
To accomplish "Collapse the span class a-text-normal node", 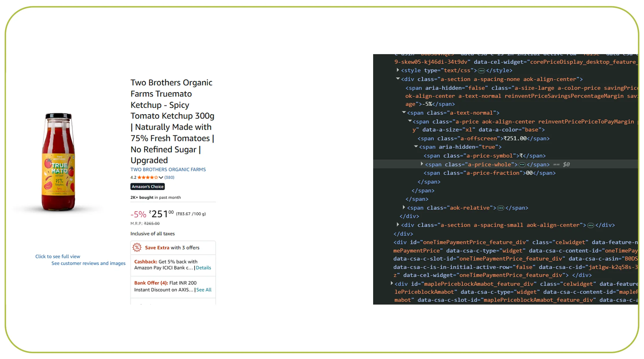I will point(404,112).
